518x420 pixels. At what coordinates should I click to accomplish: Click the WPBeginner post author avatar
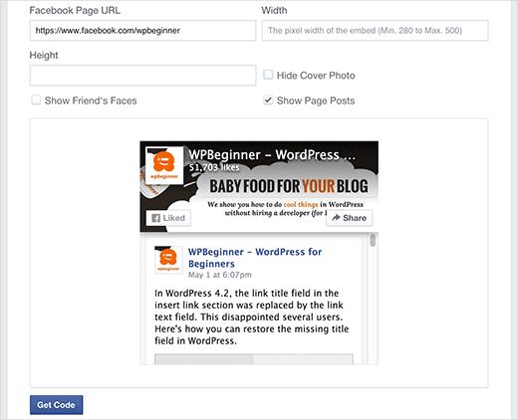168,260
